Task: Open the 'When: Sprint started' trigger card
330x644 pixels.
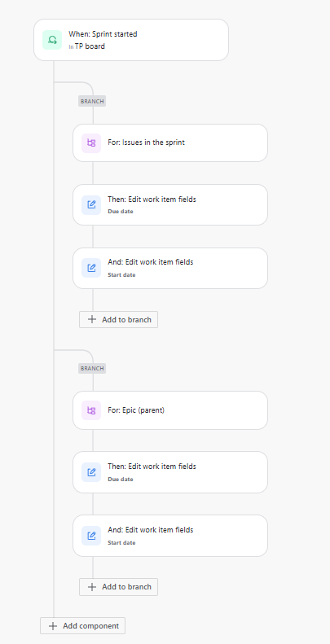Action: point(131,40)
